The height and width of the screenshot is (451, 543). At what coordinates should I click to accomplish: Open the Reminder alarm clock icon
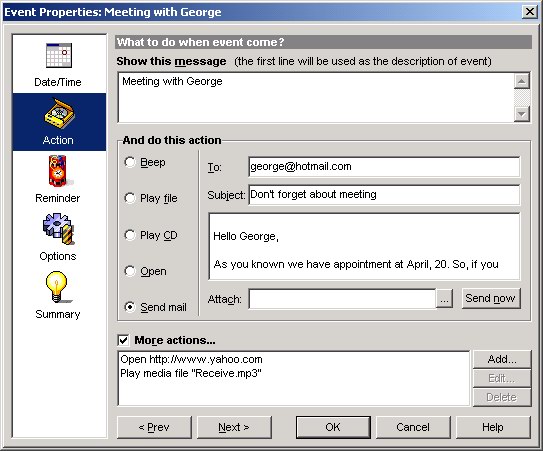58,171
